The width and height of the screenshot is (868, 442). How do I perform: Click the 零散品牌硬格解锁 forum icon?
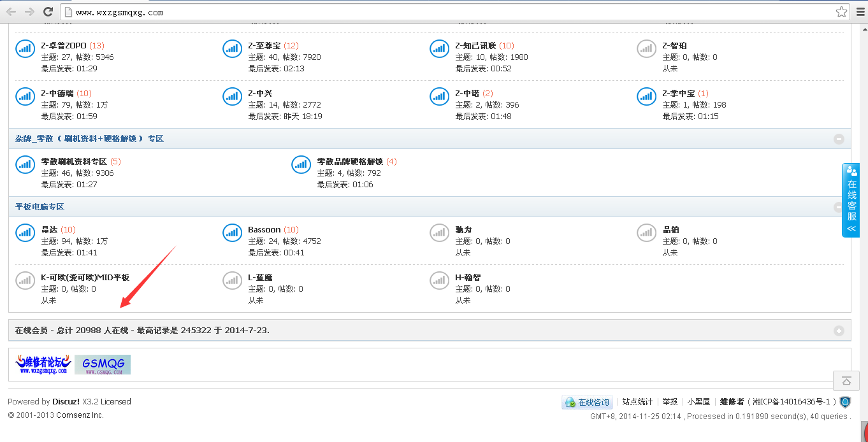(x=301, y=164)
